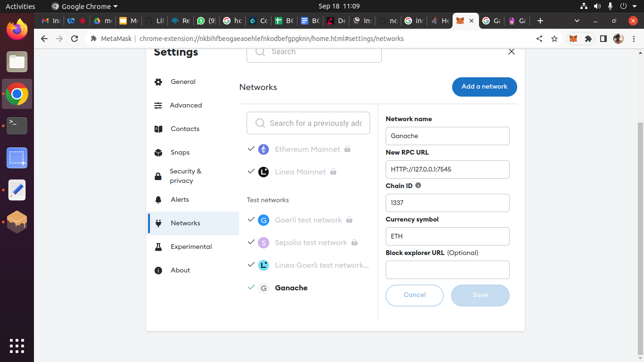Viewport: 644px width, 362px height.
Task: Open Terminal from the dock
Action: (17, 126)
